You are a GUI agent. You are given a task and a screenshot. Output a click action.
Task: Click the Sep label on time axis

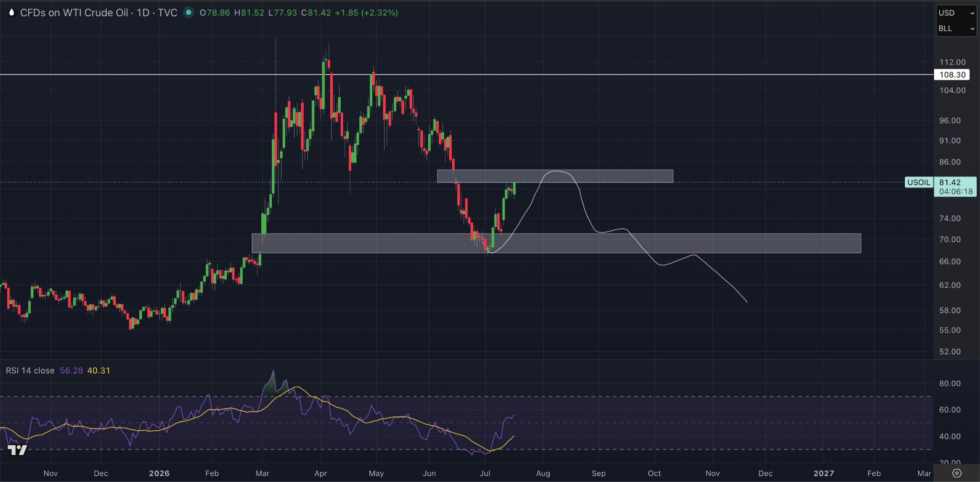599,473
